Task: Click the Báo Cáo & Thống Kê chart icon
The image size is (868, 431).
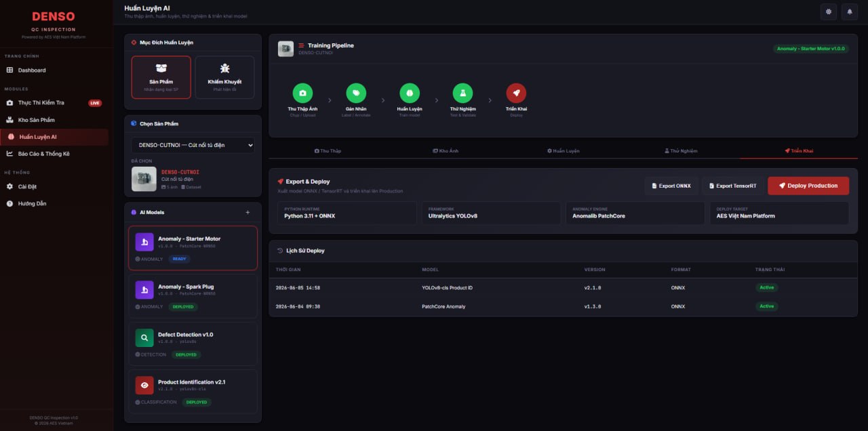Action: pyautogui.click(x=9, y=154)
